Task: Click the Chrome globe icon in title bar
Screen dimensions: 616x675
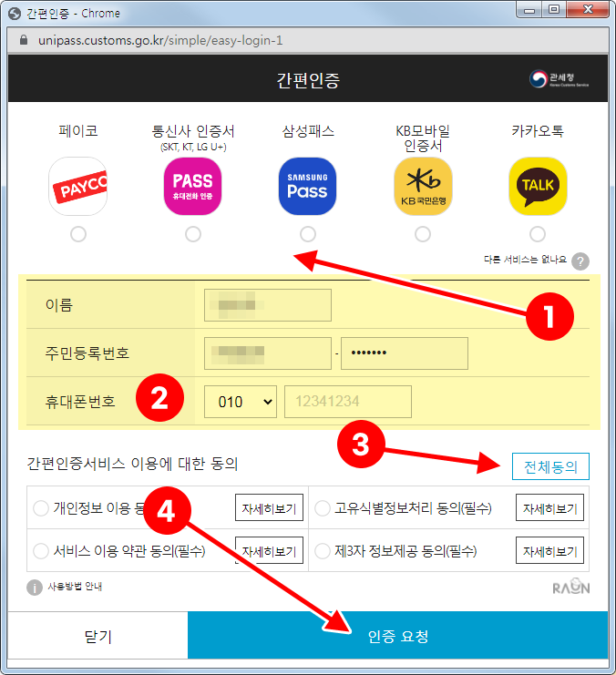Action: point(15,14)
